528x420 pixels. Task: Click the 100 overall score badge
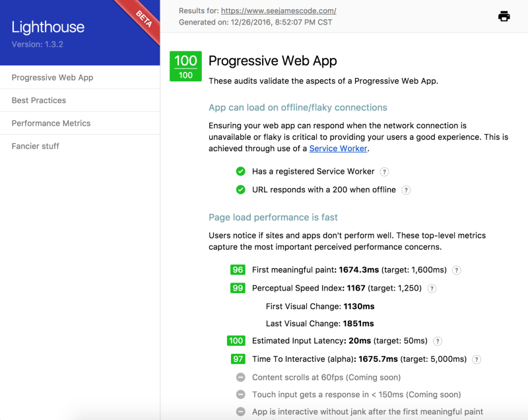click(185, 67)
